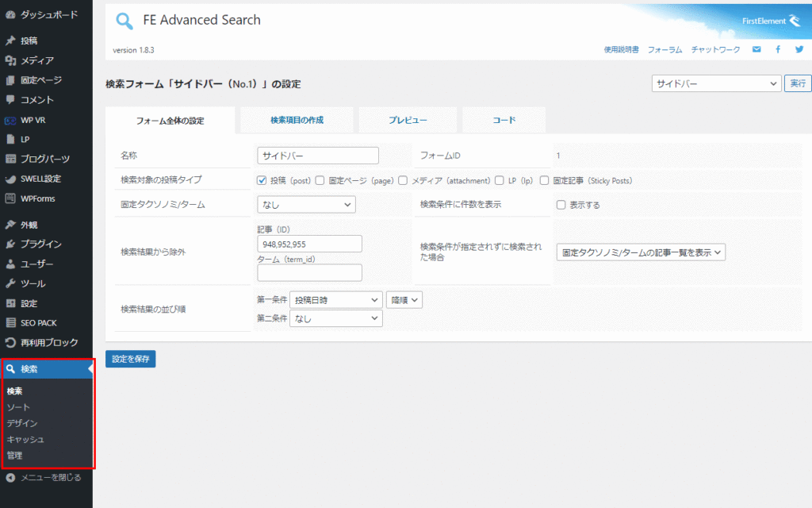This screenshot has height=508, width=812.
Task: Click the 設定を保存 button
Action: point(131,359)
